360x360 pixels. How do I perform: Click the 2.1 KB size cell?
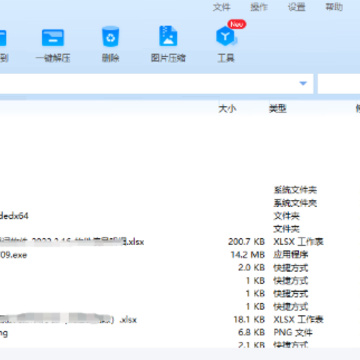pyautogui.click(x=251, y=345)
